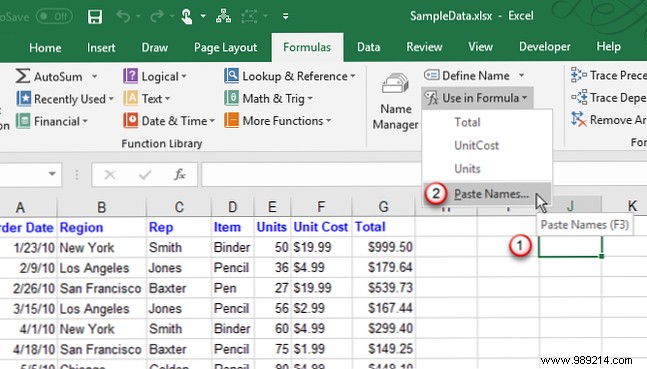Select column G header

tap(383, 206)
